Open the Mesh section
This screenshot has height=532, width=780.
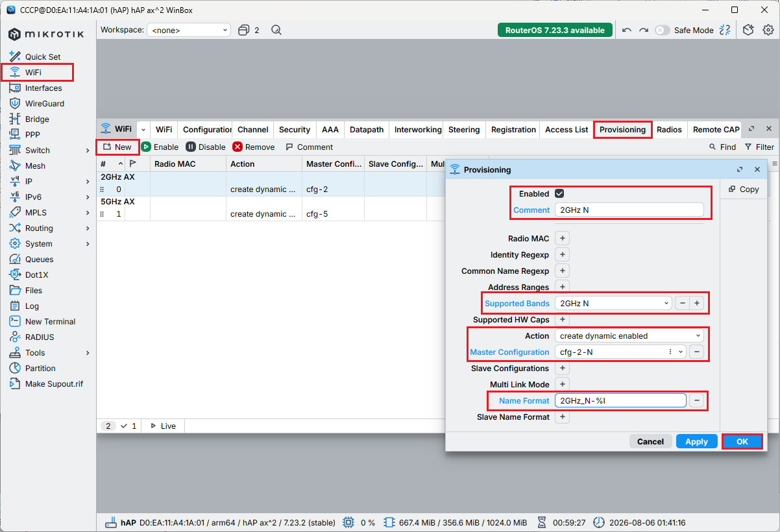coord(35,166)
